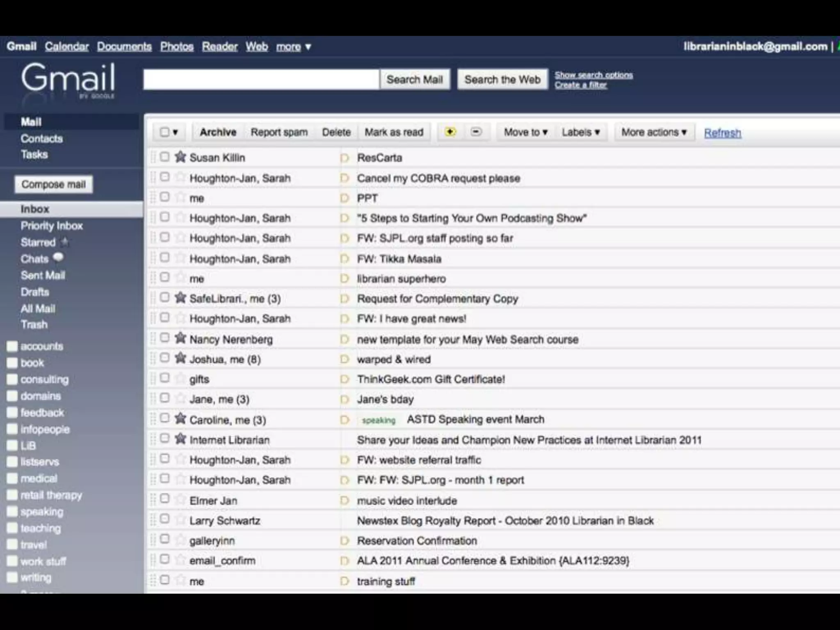Click importance marker on PPT email

click(345, 198)
